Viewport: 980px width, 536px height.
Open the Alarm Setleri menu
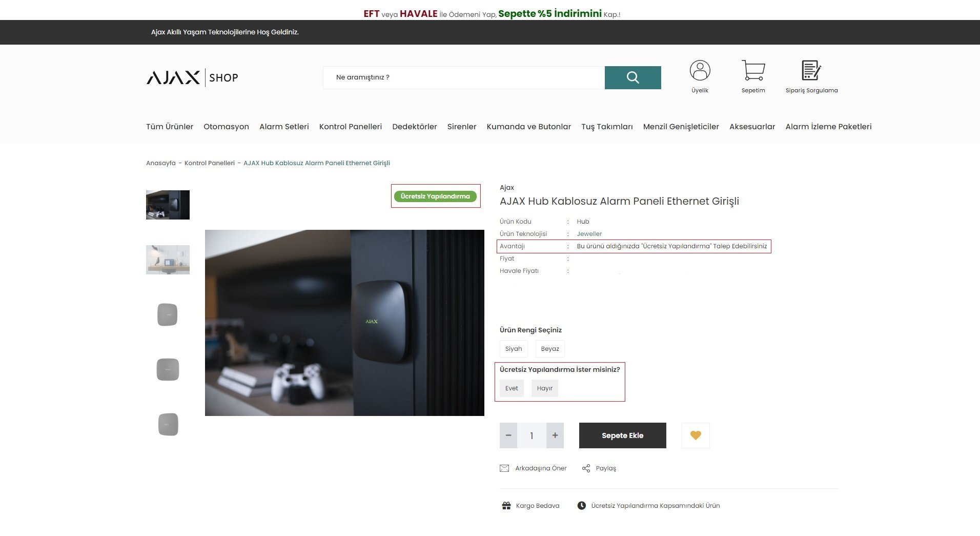(x=284, y=127)
